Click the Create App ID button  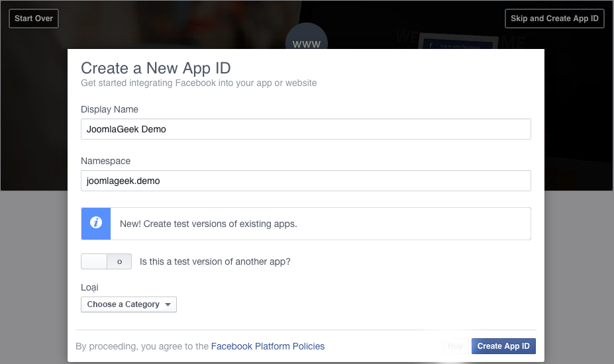tap(503, 346)
